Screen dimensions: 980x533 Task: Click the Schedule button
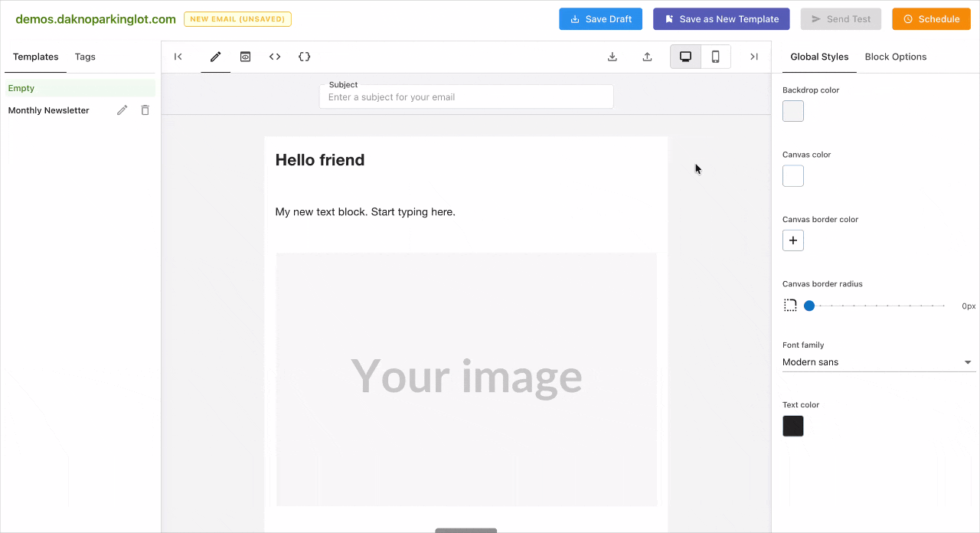pyautogui.click(x=931, y=19)
